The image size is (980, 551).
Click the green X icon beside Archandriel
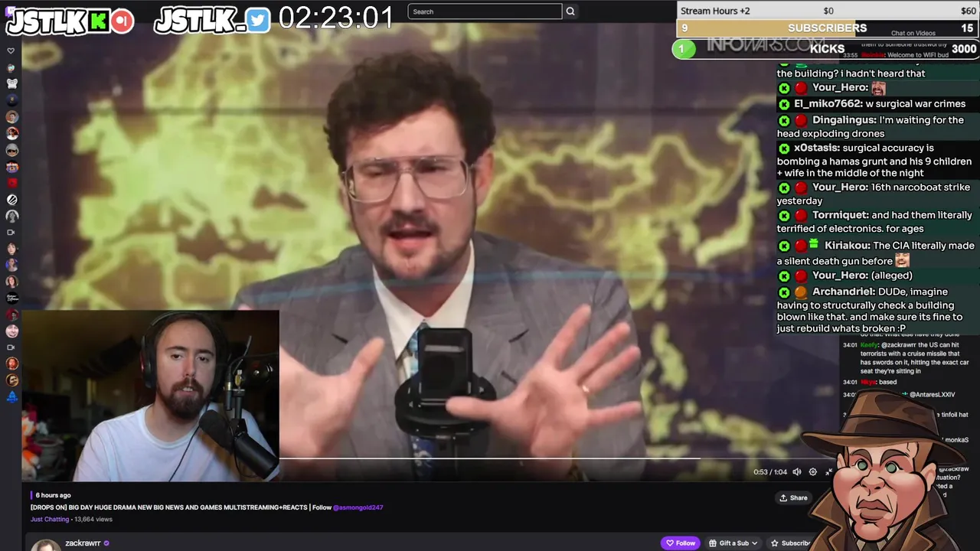click(784, 292)
